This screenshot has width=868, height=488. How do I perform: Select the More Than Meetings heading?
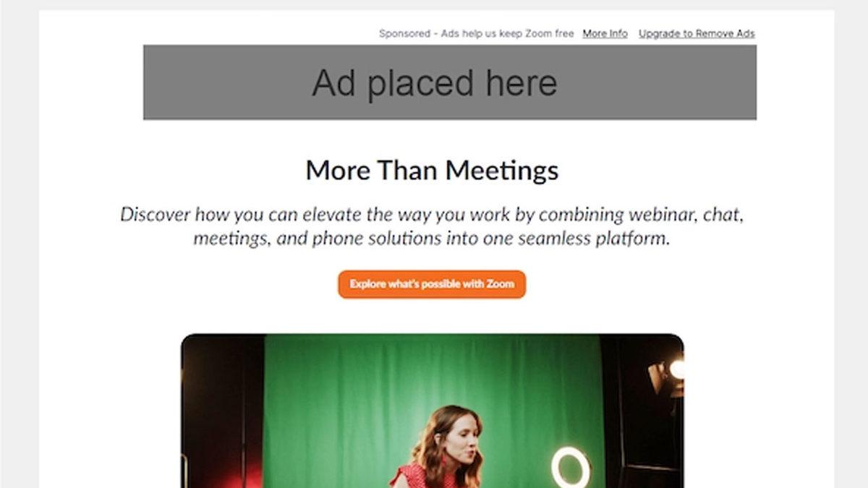pyautogui.click(x=432, y=171)
